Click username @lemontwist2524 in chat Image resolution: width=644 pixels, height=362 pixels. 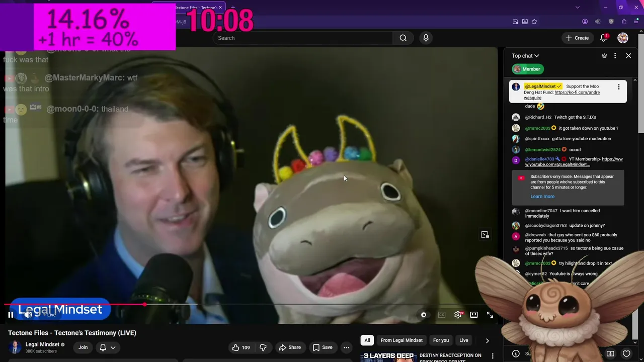(x=542, y=150)
